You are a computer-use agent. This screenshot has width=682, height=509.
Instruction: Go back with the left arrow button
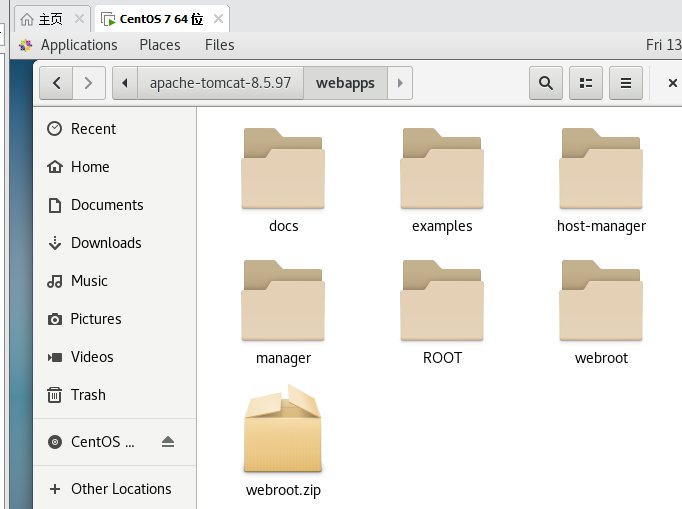coord(56,83)
